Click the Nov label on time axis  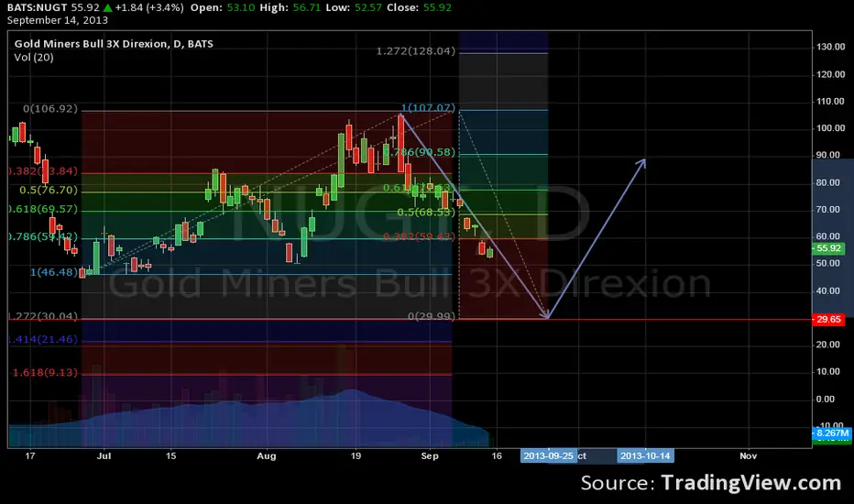(x=749, y=456)
